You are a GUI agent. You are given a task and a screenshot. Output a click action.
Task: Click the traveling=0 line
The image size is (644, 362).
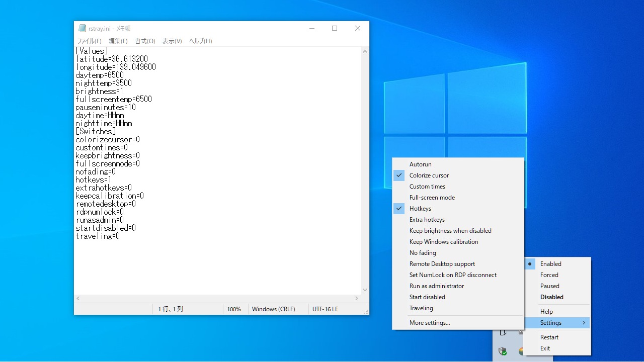click(x=98, y=236)
